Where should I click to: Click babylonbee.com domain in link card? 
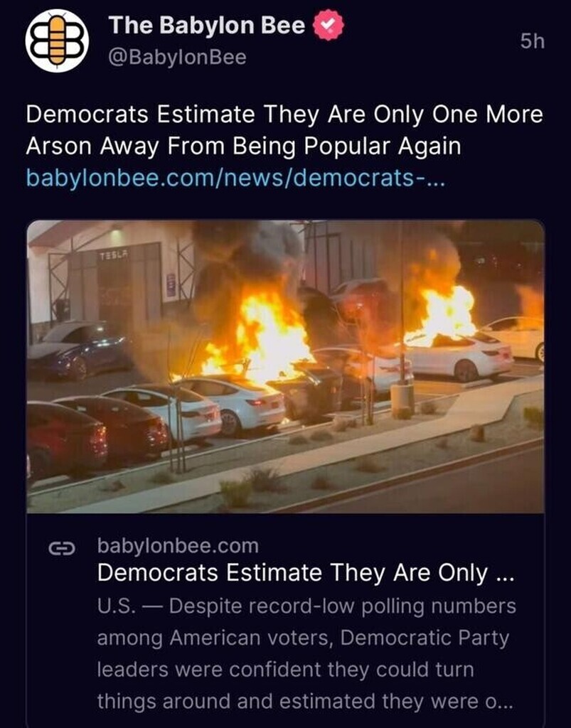tap(178, 546)
